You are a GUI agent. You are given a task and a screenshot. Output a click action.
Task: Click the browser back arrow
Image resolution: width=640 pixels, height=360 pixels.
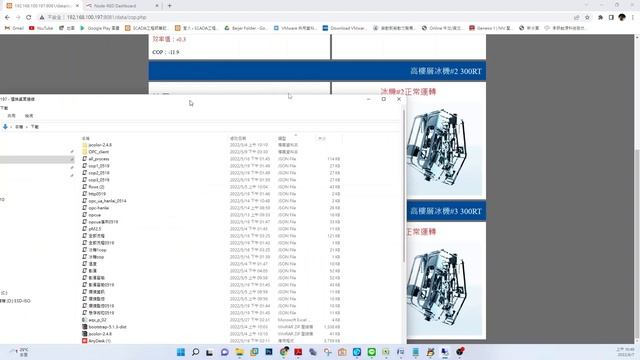coord(7,17)
